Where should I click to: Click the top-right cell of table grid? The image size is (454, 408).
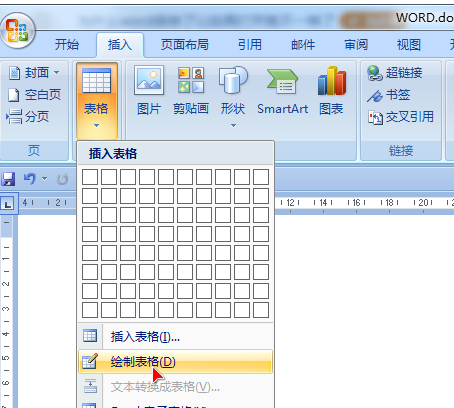[261, 177]
